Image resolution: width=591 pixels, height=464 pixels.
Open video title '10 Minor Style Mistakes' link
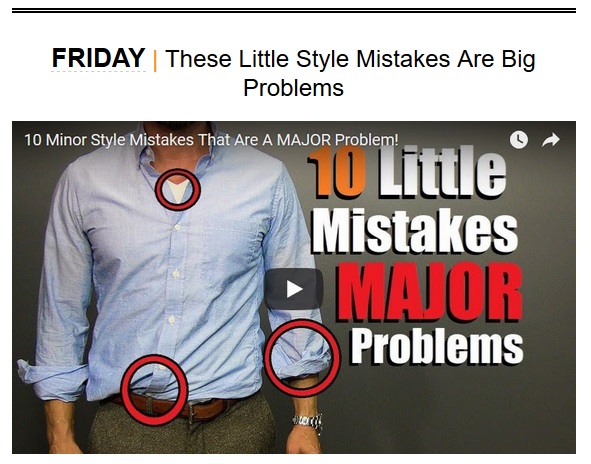tap(211, 140)
